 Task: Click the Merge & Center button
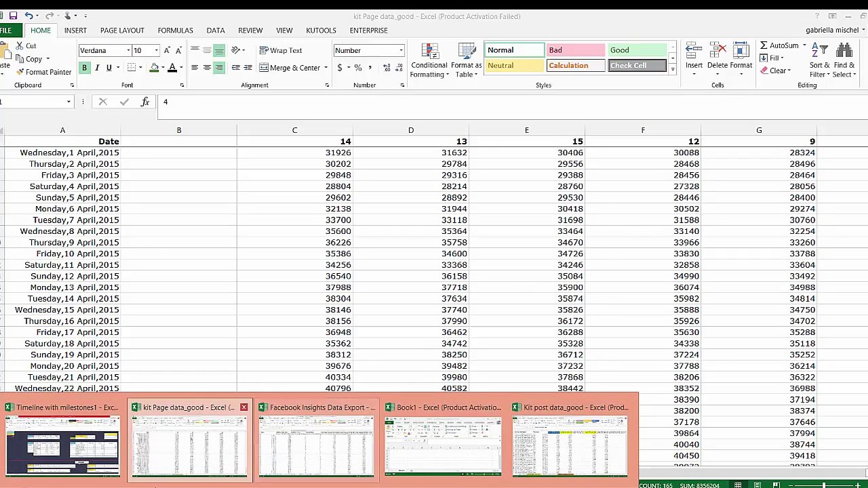pyautogui.click(x=290, y=68)
